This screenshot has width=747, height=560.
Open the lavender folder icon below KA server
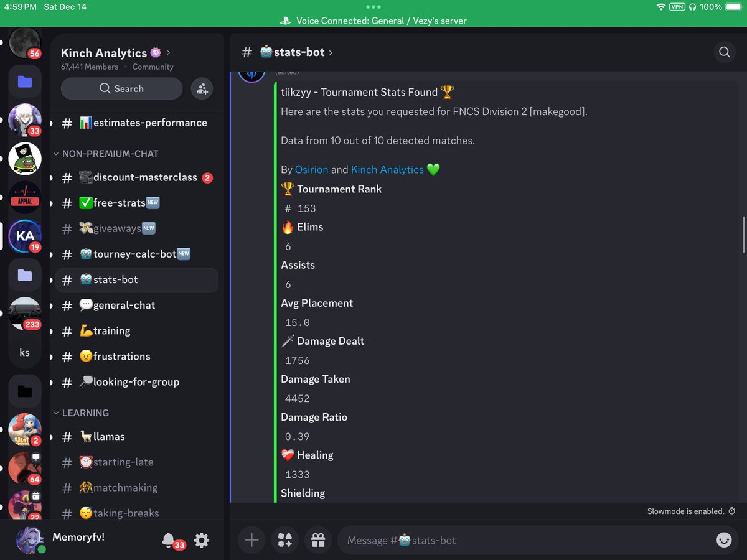coord(25,274)
